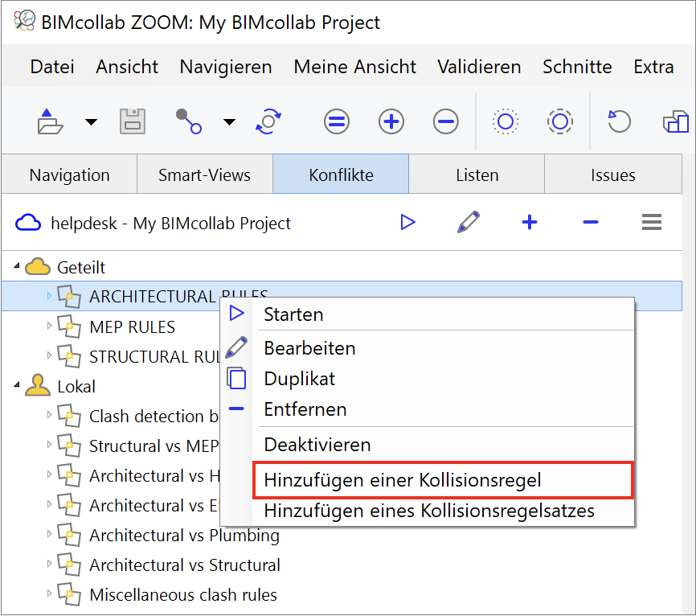The width and height of the screenshot is (696, 616).
Task: Click the blue minus remove icon in panel header
Action: tap(591, 222)
